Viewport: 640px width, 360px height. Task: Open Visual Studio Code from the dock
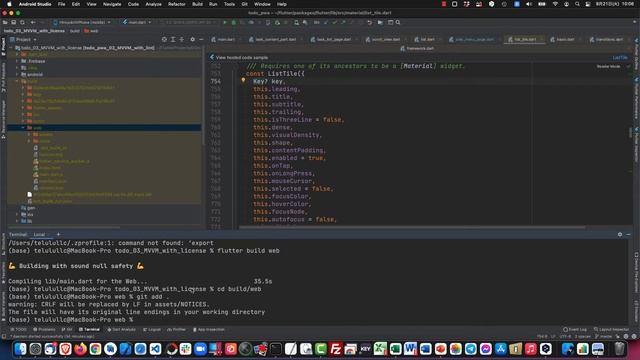pyautogui.click(x=156, y=349)
